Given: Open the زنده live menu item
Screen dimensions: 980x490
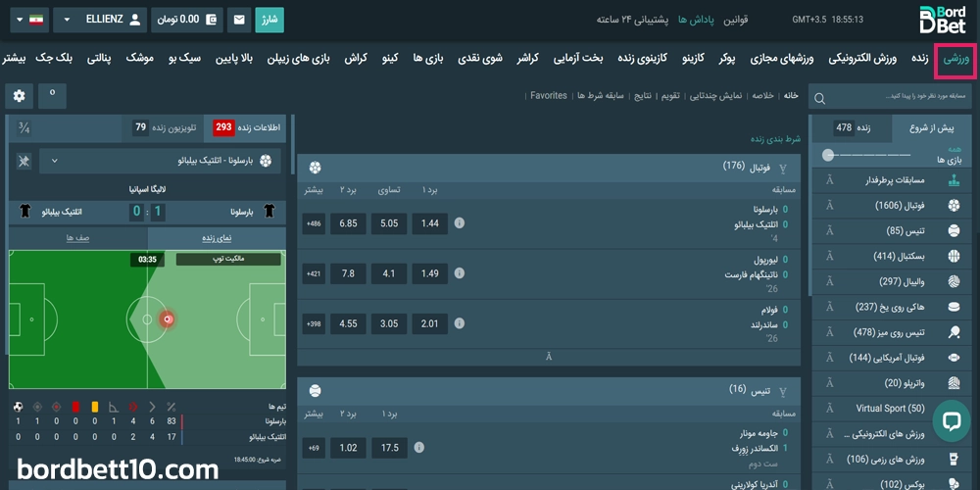Looking at the screenshot, I should click(x=919, y=60).
